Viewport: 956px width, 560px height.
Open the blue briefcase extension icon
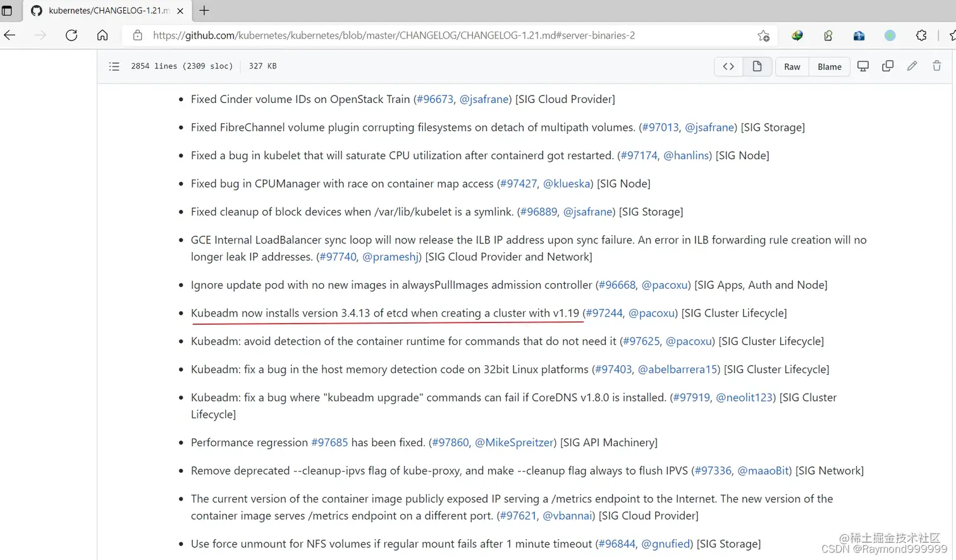click(x=859, y=35)
